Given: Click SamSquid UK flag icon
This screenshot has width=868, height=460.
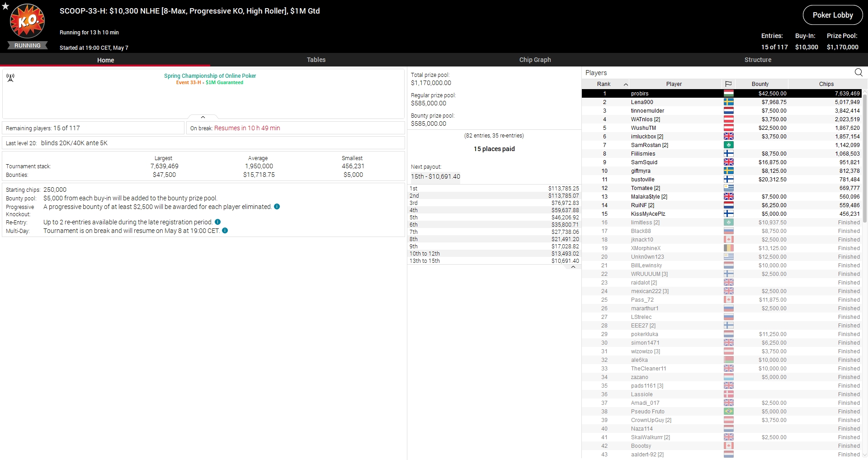Looking at the screenshot, I should point(728,162).
